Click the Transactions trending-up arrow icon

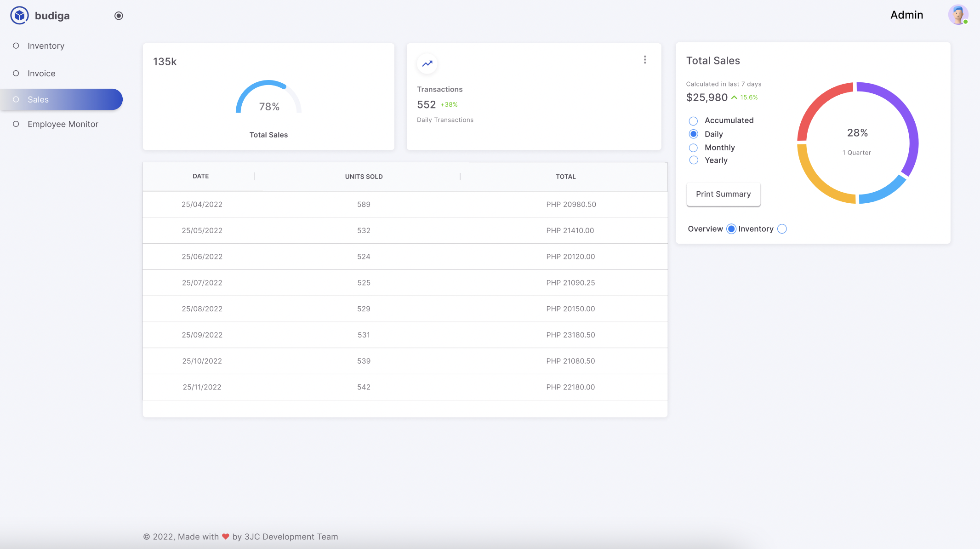(x=427, y=63)
